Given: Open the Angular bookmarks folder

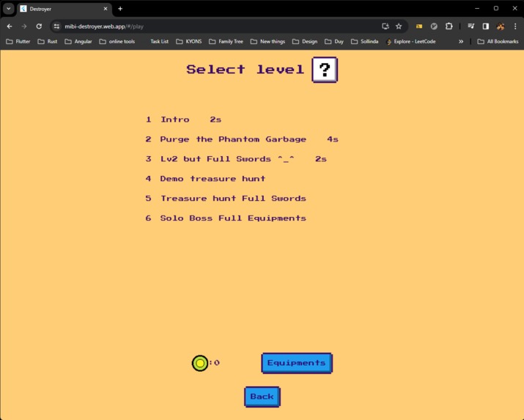Looking at the screenshot, I should click(78, 42).
